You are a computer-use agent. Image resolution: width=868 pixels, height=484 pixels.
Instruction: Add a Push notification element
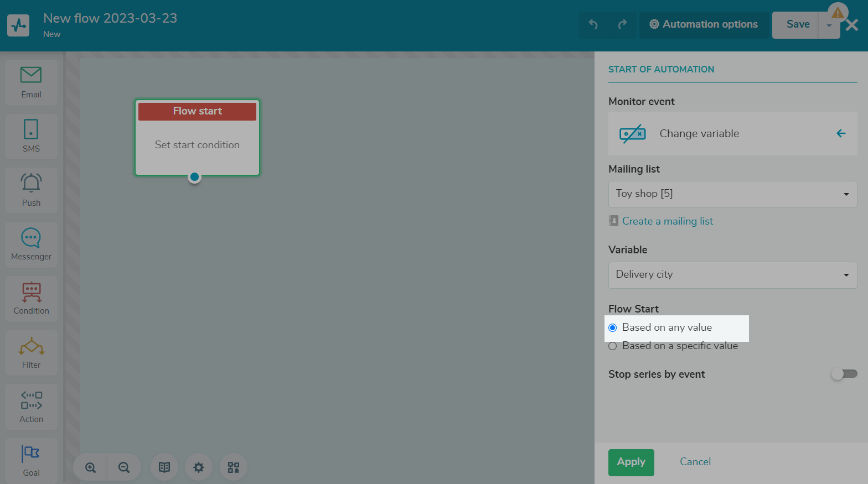(31, 190)
